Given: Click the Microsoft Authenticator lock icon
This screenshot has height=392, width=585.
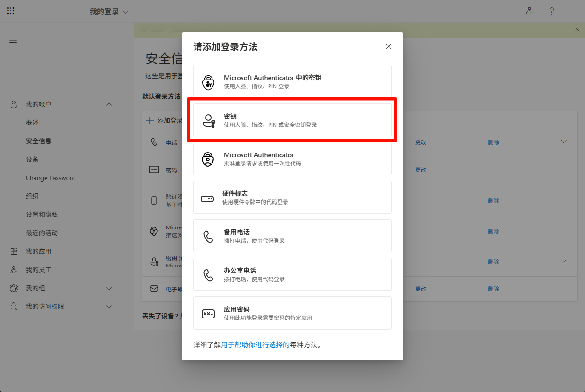Looking at the screenshot, I should click(208, 159).
